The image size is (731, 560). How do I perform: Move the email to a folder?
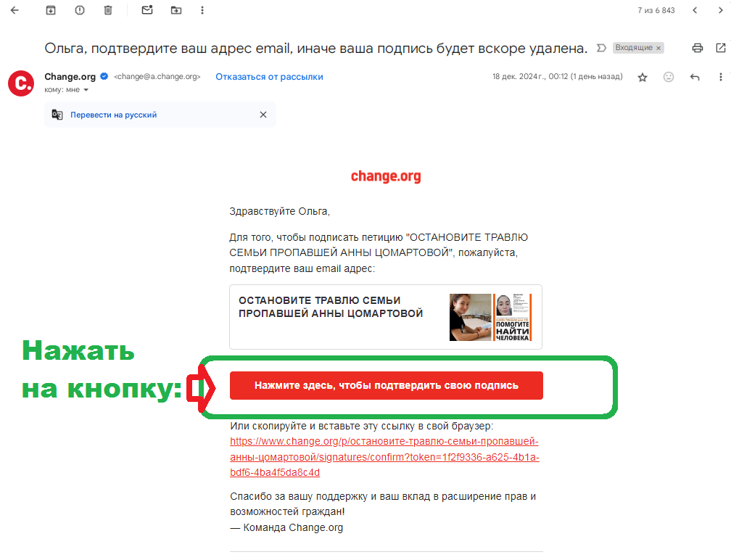pyautogui.click(x=176, y=10)
